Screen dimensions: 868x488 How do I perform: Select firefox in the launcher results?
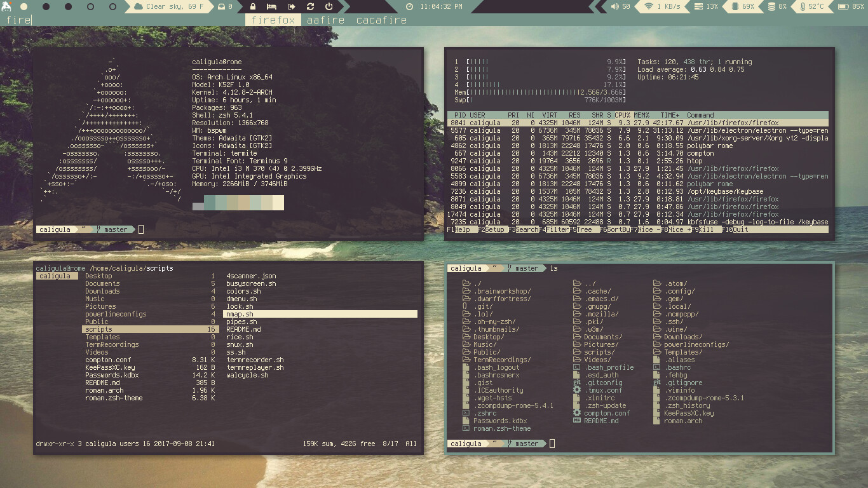273,20
